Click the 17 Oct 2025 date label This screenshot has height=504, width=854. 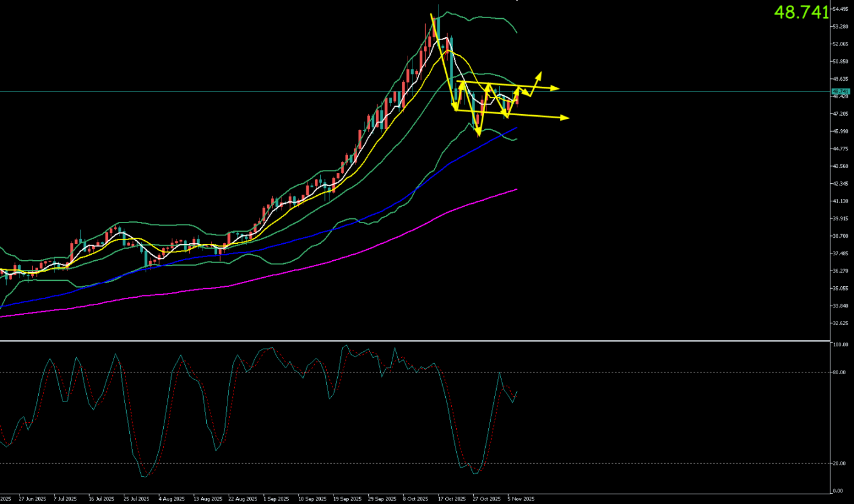click(x=451, y=499)
